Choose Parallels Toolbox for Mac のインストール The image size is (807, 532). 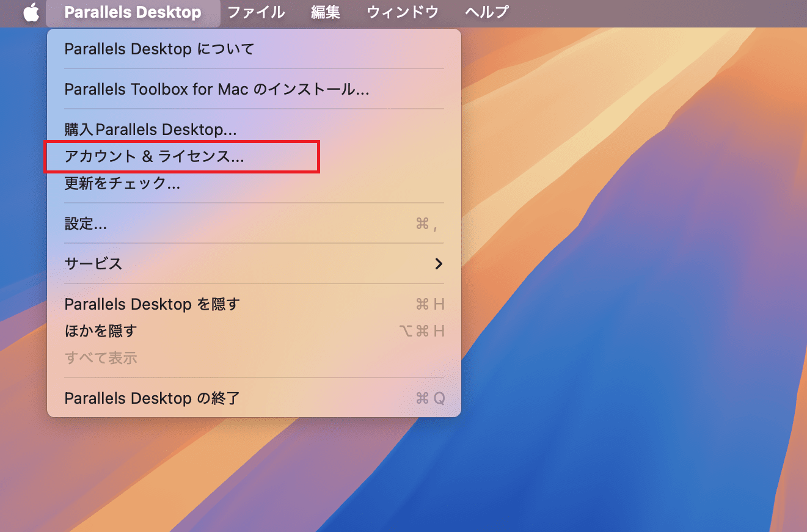pos(254,89)
